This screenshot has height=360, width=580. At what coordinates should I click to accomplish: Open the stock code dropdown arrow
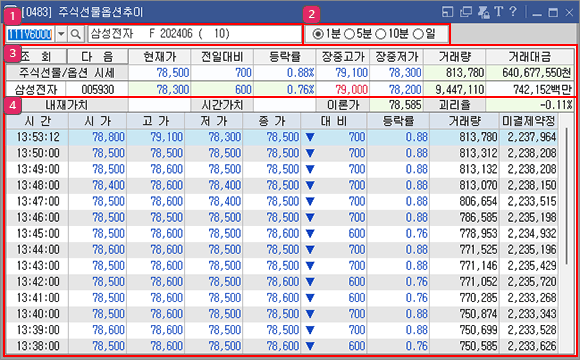coord(61,34)
